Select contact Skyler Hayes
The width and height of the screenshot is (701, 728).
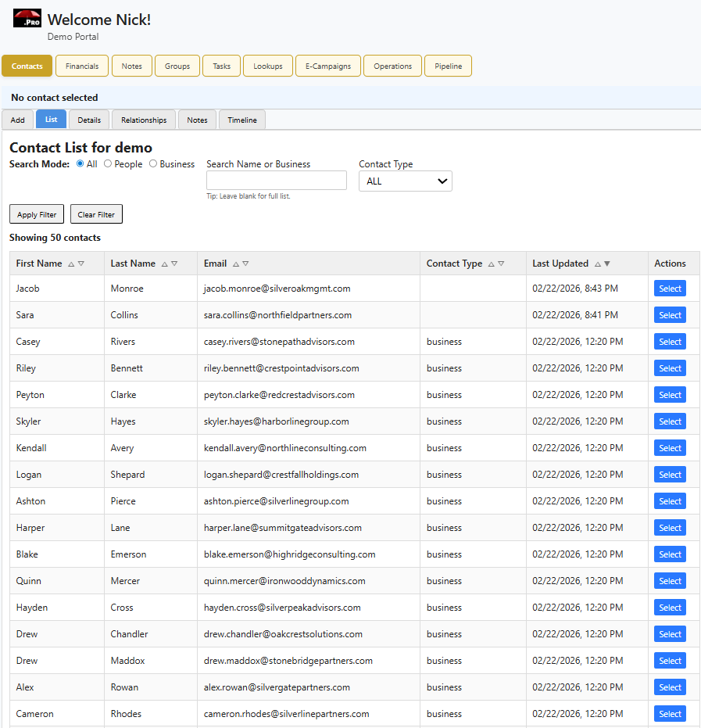670,421
